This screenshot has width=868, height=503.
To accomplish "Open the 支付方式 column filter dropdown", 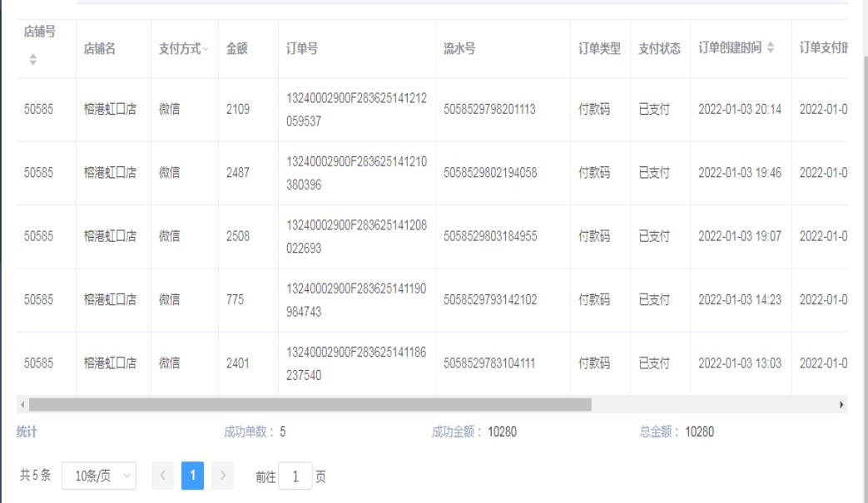I will pos(206,50).
